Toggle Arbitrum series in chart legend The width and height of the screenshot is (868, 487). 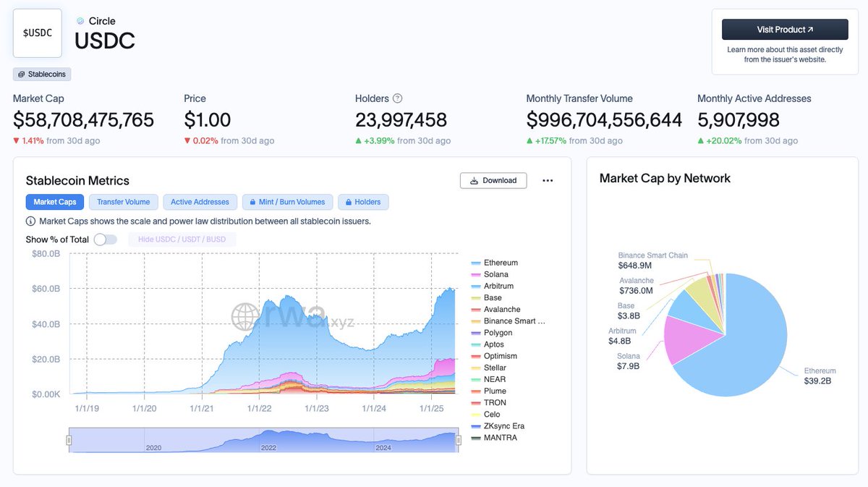[493, 286]
